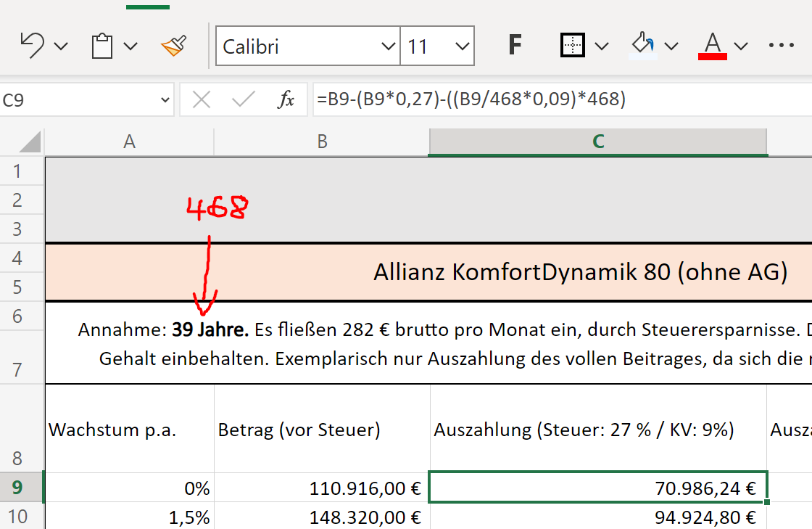
Task: Click the Fill Color paint bucket icon
Action: (x=643, y=45)
